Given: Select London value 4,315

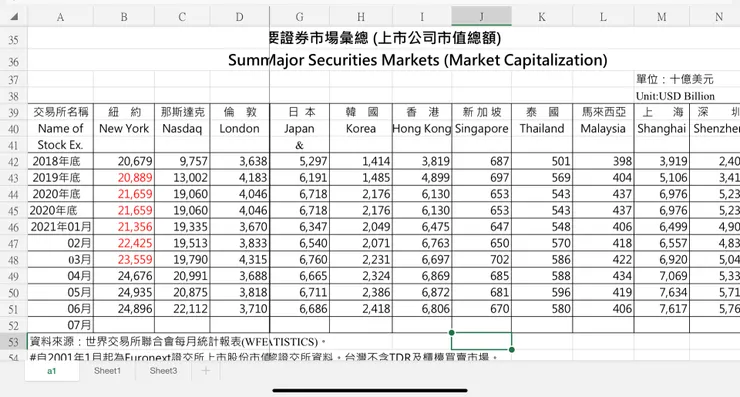Looking at the screenshot, I should 240,260.
